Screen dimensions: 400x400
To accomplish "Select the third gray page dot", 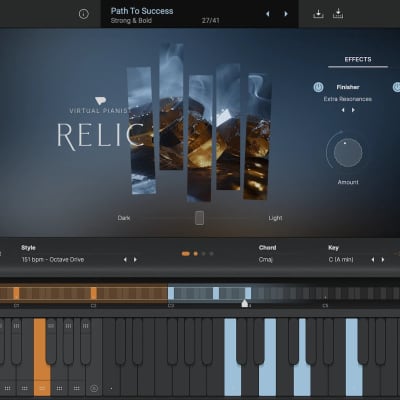I will coord(204,254).
